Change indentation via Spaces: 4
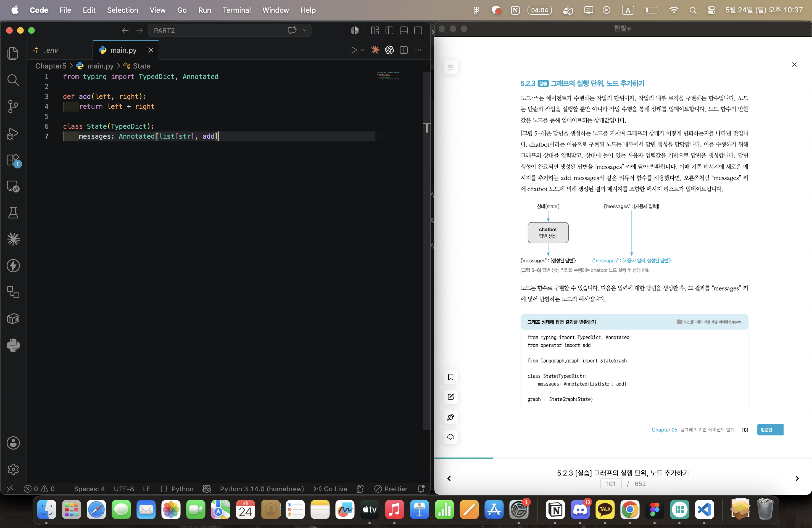 (x=89, y=489)
